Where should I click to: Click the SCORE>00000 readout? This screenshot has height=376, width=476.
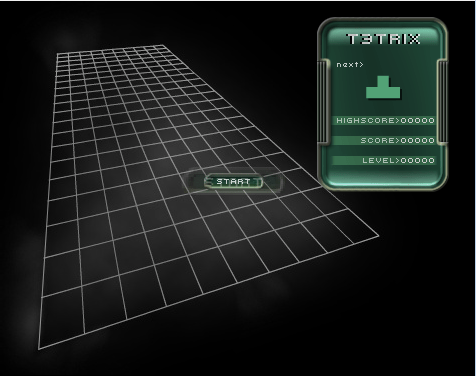pos(384,140)
